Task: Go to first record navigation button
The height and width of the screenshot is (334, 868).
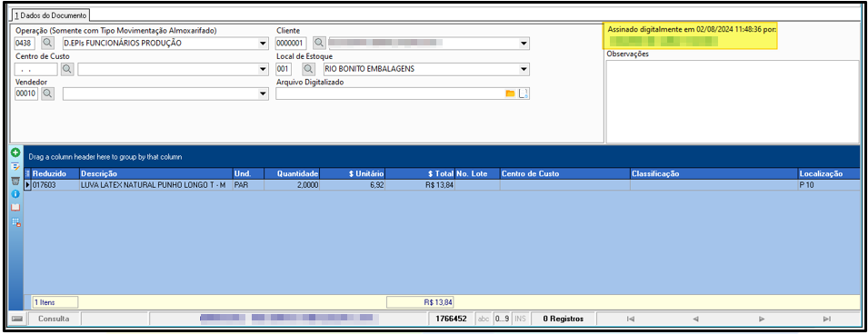Action: coord(630,319)
